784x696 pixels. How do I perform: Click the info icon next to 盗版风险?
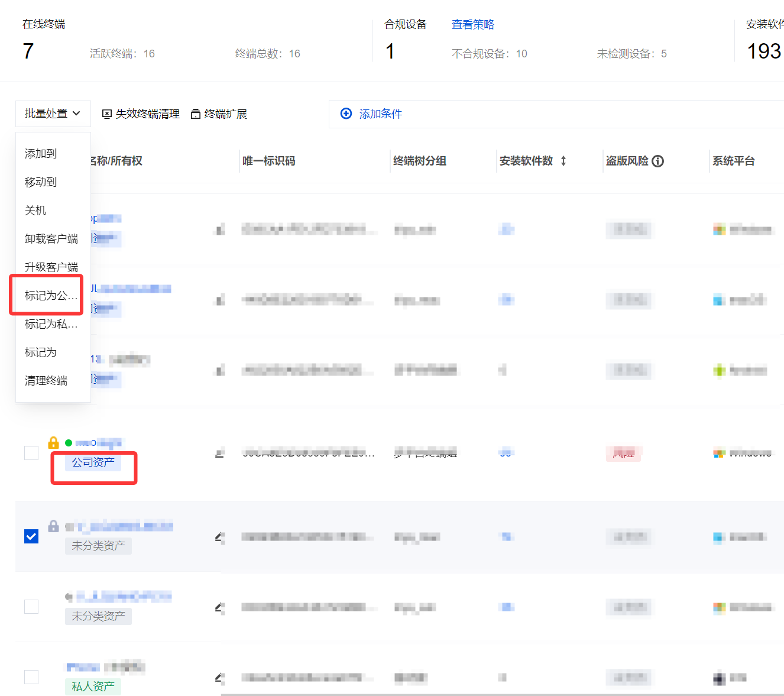point(657,161)
